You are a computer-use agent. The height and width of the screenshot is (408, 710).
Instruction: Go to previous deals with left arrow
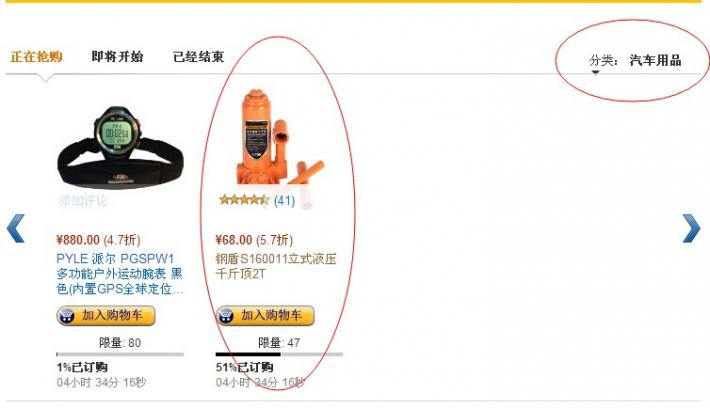coord(15,229)
